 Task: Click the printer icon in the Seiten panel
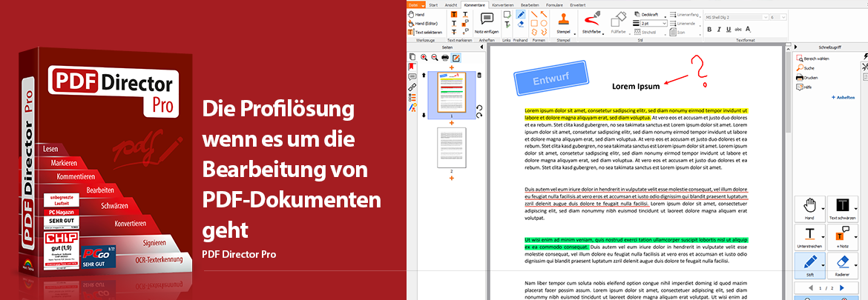444,57
